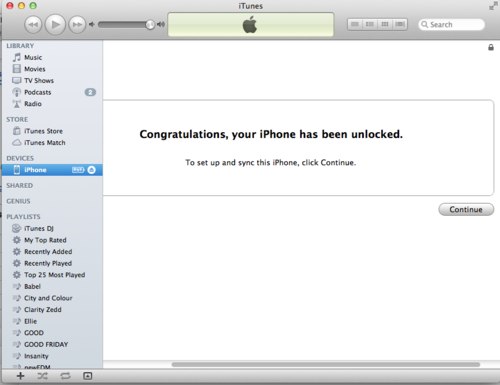Open My Top Rated smart playlist
This screenshot has height=385, width=500.
[52, 240]
